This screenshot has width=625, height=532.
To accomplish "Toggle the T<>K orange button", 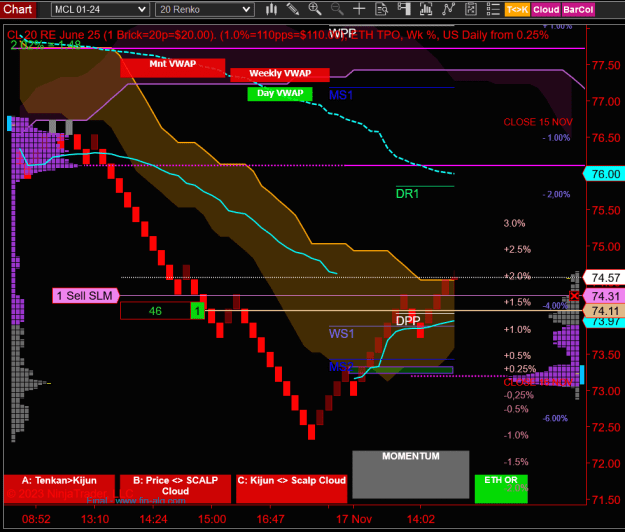I will click(517, 10).
